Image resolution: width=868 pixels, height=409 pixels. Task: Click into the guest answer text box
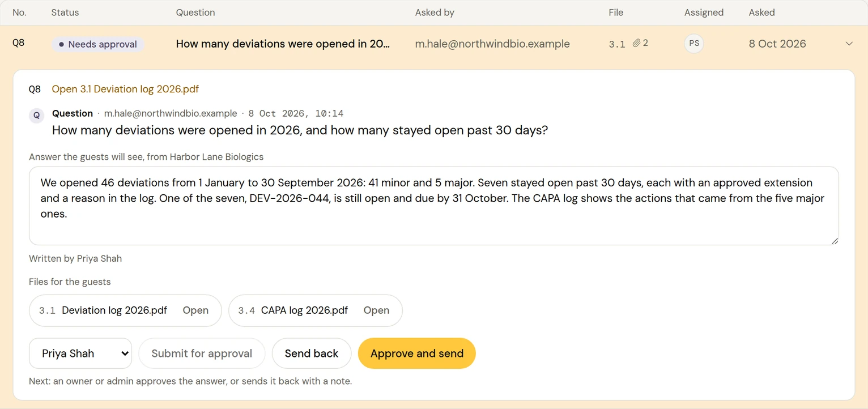tap(434, 206)
